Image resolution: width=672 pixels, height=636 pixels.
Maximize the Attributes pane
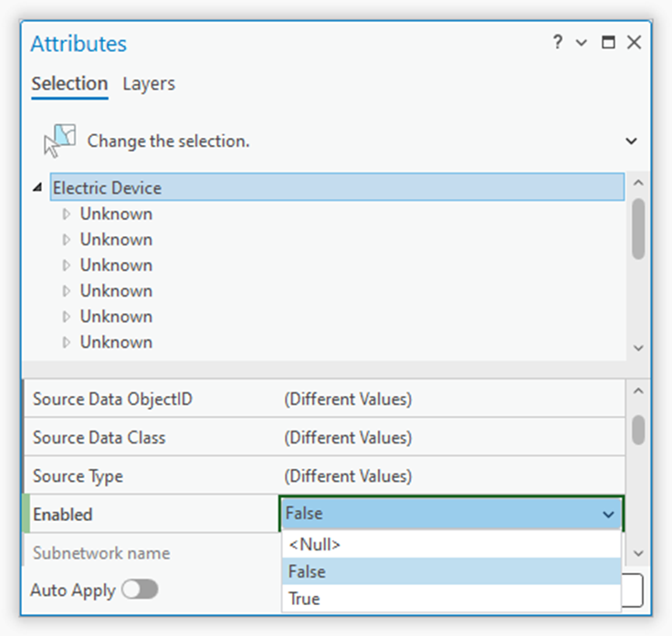pyautogui.click(x=608, y=42)
